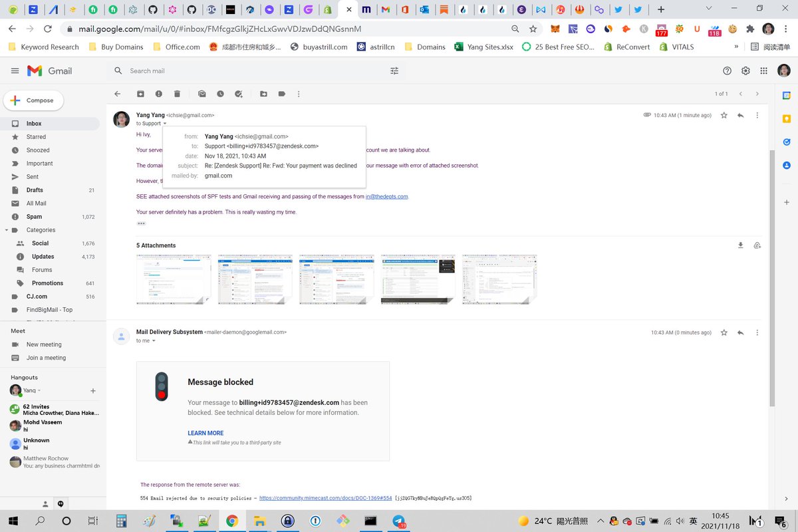The width and height of the screenshot is (798, 532).
Task: Open more options for Yang Yang's message
Action: click(x=757, y=115)
